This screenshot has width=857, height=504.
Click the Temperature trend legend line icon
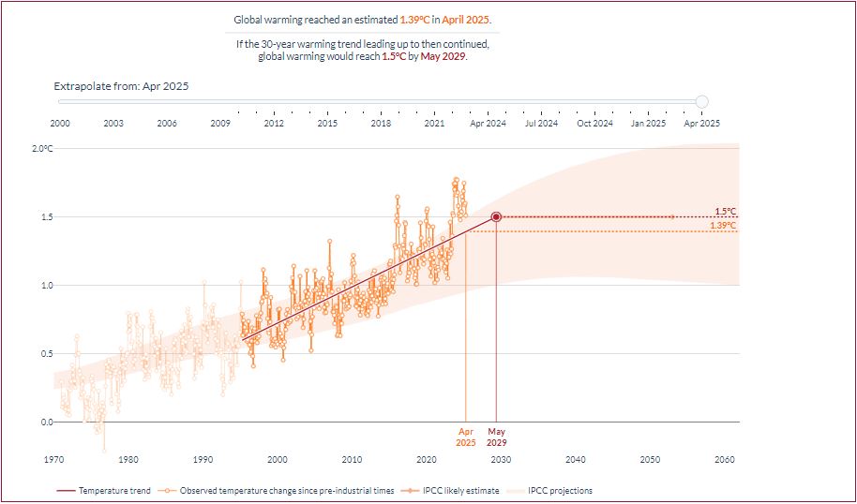tap(66, 490)
